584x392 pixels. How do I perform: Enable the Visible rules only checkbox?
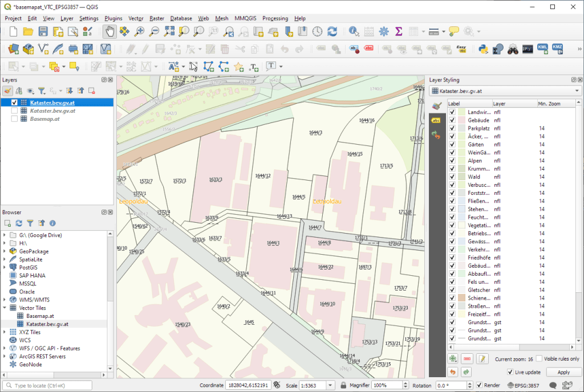click(539, 359)
